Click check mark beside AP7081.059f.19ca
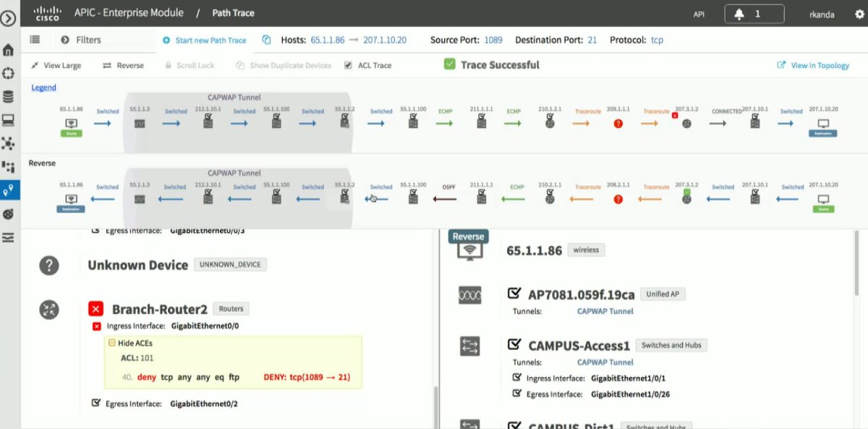This screenshot has height=429, width=868. 514,294
